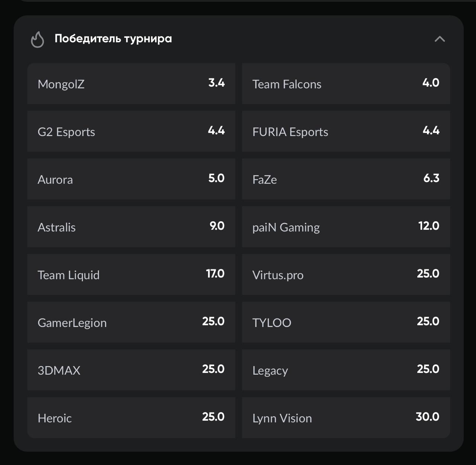The image size is (476, 465).
Task: Bet on Aurora at 5.0
Action: click(131, 179)
